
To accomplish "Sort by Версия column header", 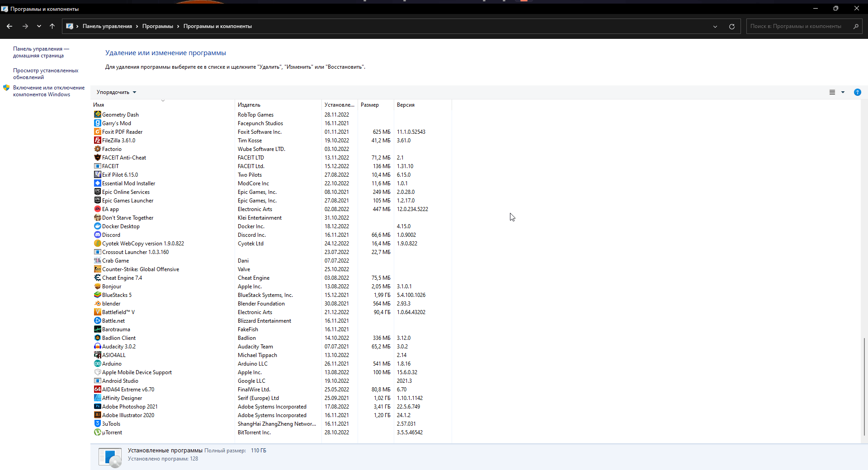I will click(423, 105).
